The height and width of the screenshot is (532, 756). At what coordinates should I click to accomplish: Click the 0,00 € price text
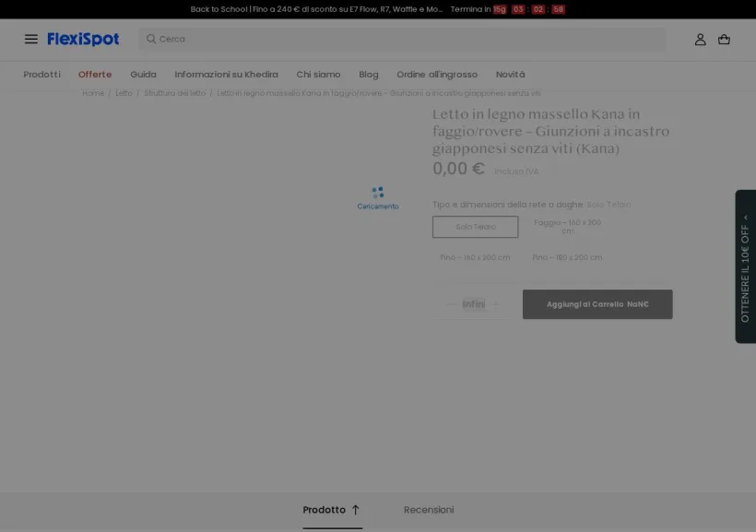pos(458,169)
